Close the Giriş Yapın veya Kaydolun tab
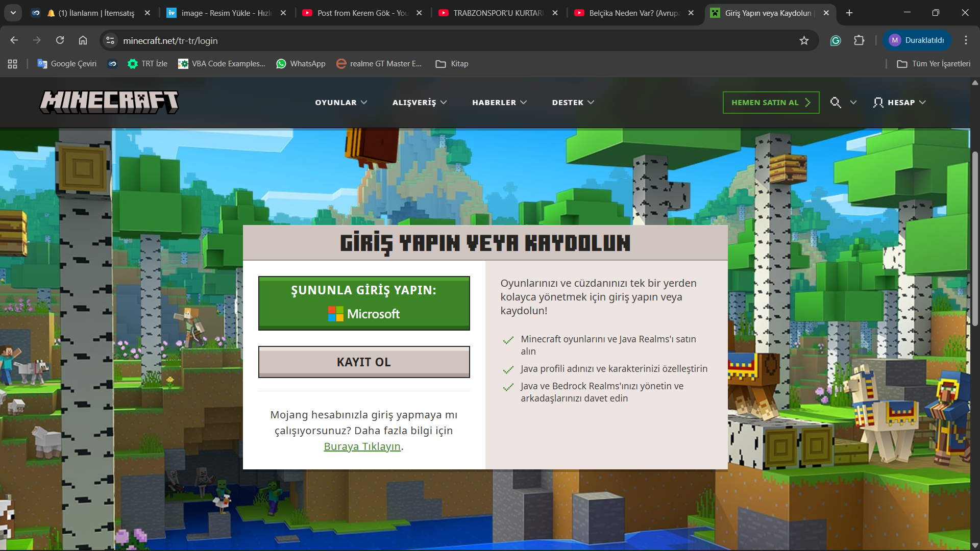This screenshot has height=551, width=980. [x=826, y=13]
